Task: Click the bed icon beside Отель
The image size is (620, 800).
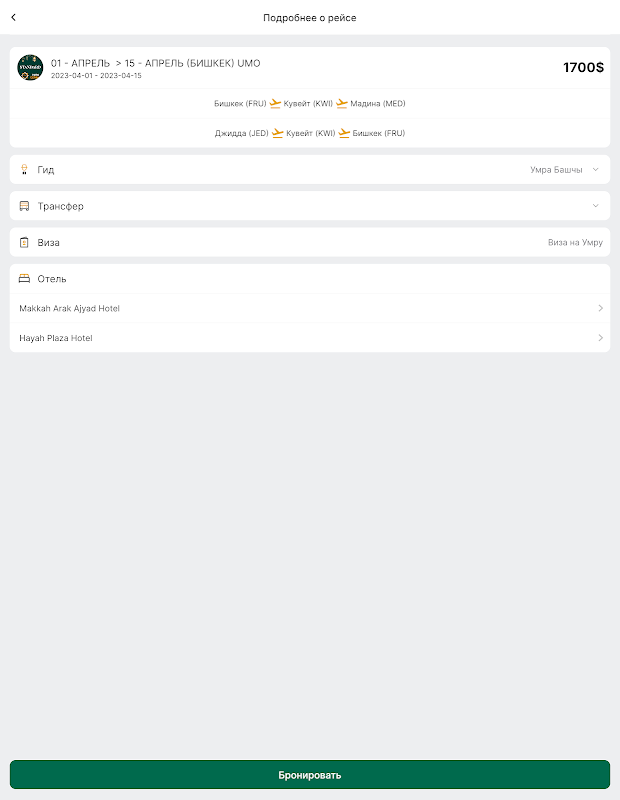Action: (24, 279)
